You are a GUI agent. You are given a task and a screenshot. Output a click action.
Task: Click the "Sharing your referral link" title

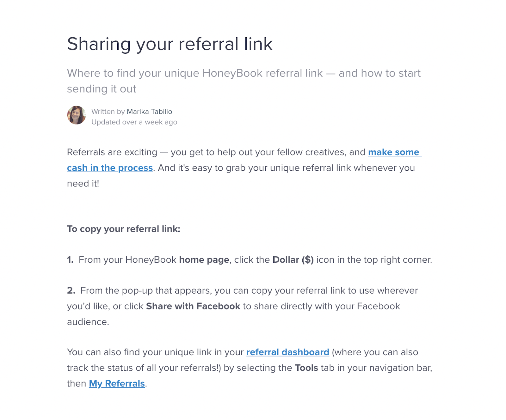170,44
